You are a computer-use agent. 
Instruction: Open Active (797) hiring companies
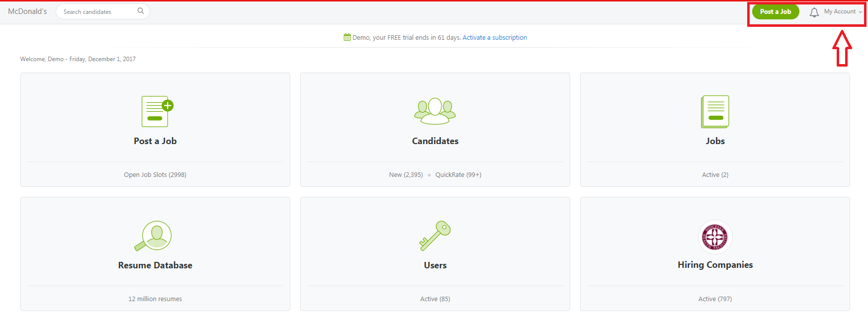click(715, 299)
